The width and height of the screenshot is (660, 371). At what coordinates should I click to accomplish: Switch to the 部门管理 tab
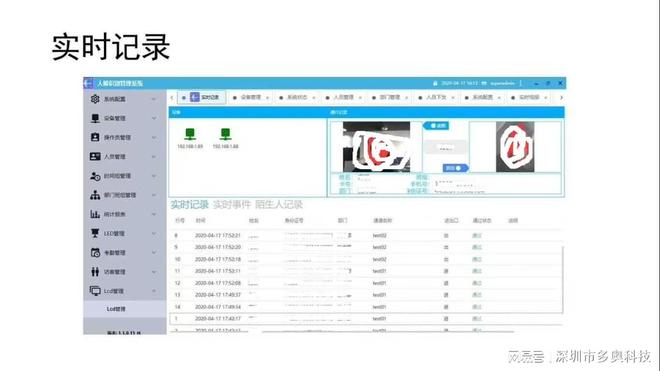coord(390,97)
